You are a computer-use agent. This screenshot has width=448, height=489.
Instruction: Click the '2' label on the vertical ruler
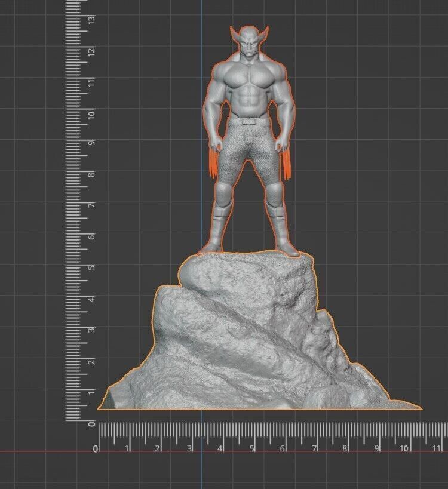[x=91, y=362]
